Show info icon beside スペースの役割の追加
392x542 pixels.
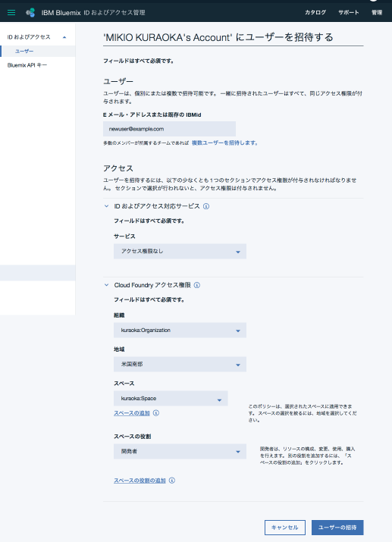tap(172, 481)
